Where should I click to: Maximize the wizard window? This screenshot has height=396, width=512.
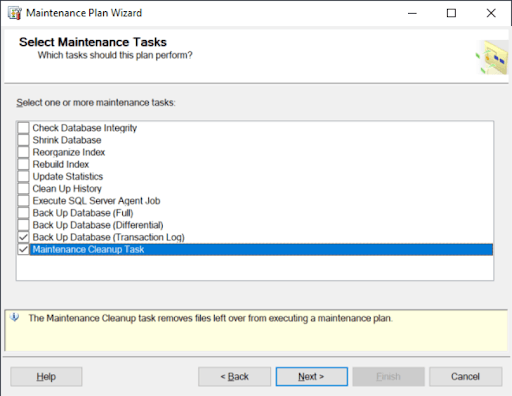451,13
